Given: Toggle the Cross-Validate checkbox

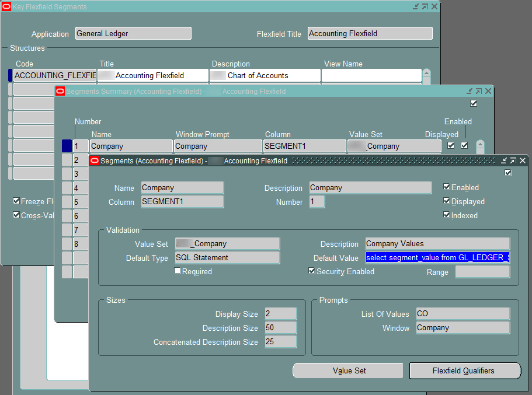Looking at the screenshot, I should pos(17,214).
